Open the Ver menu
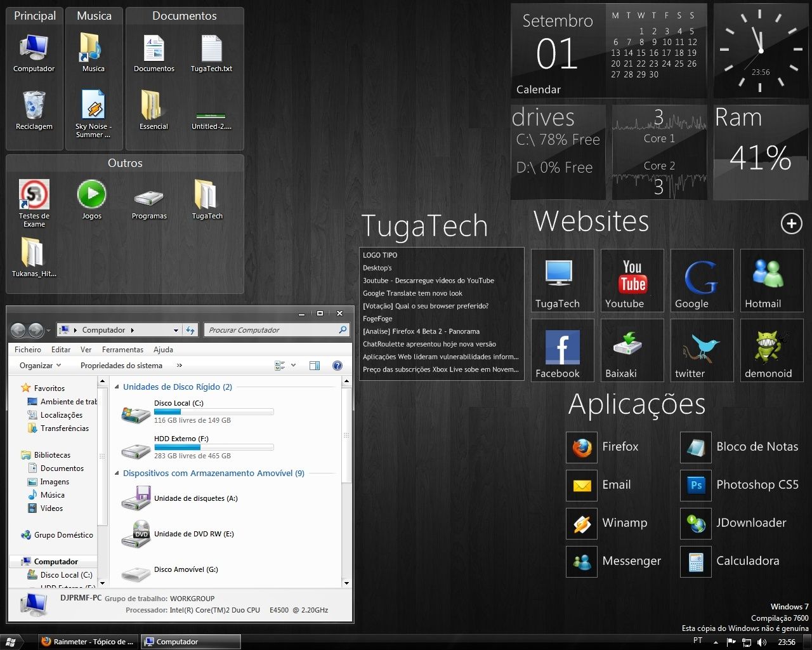The image size is (812, 650). click(86, 350)
